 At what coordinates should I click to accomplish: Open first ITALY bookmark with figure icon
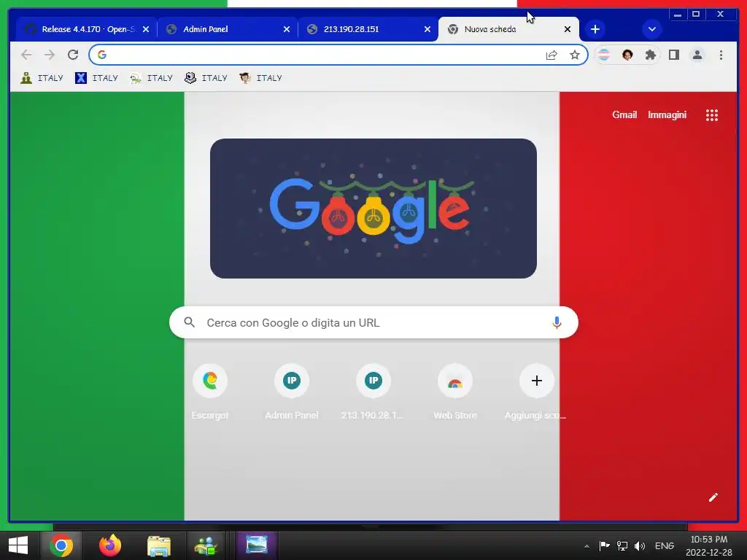tap(42, 77)
